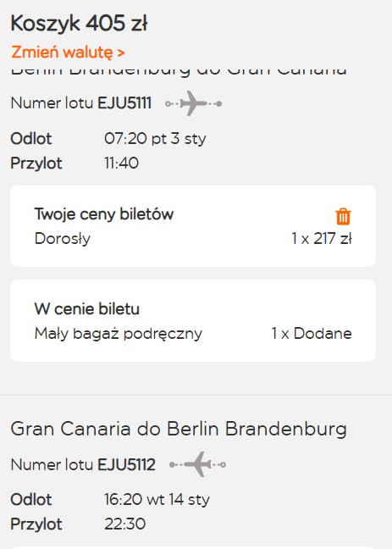392x549 pixels.
Task: Click the Koszyk 405 zł basket heading
Action: click(x=79, y=24)
